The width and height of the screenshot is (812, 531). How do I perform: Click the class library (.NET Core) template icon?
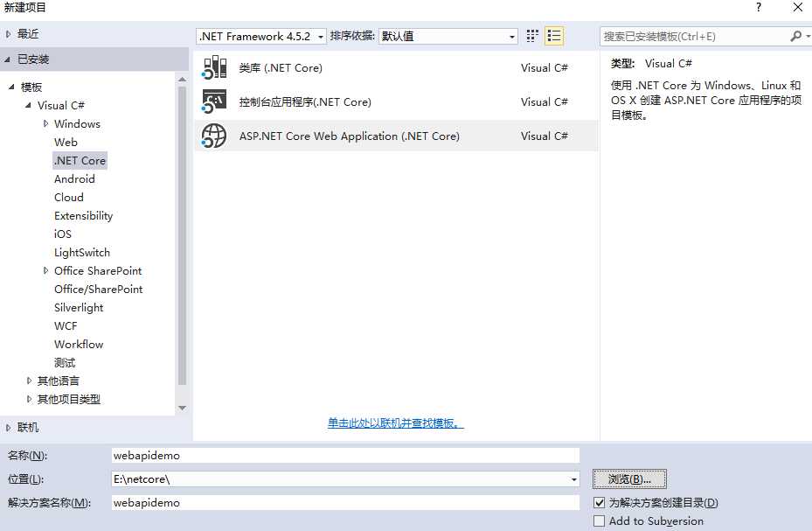coord(214,68)
